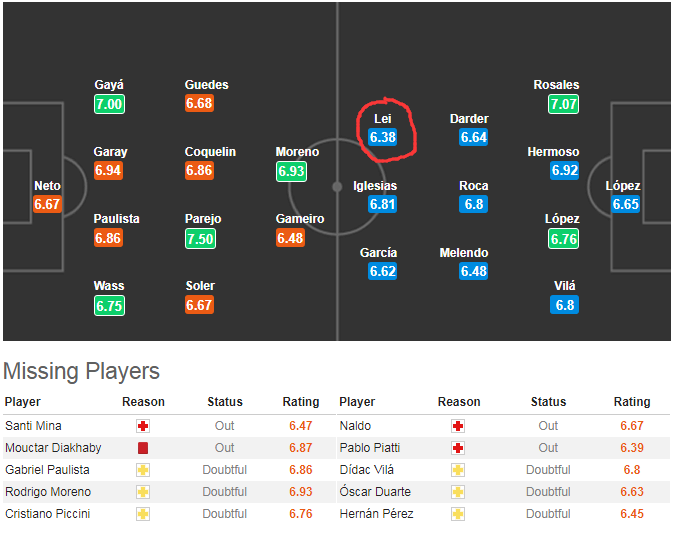Select Parejo's 7.50 rating badge
This screenshot has height=533, width=673.
[199, 238]
